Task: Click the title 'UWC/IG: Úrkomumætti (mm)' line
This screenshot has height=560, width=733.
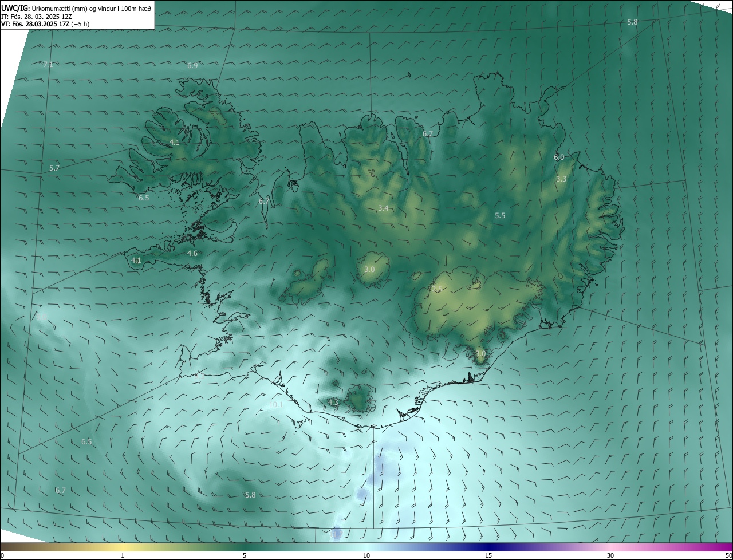Action: [x=76, y=8]
